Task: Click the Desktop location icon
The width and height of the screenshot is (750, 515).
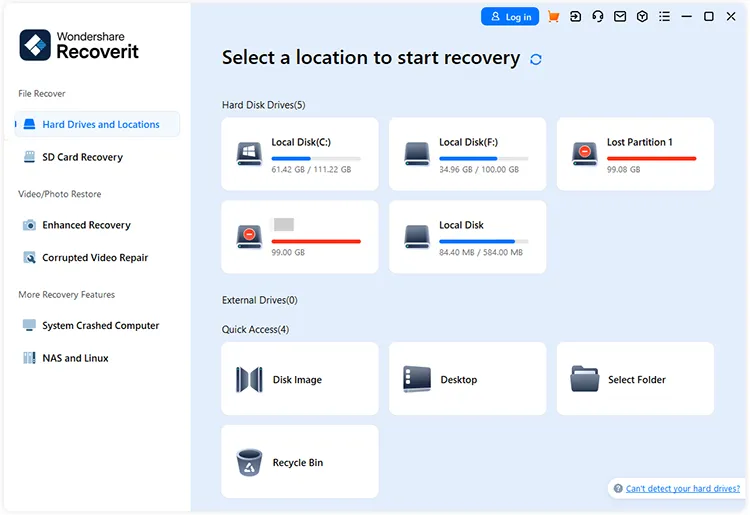Action: tap(417, 379)
